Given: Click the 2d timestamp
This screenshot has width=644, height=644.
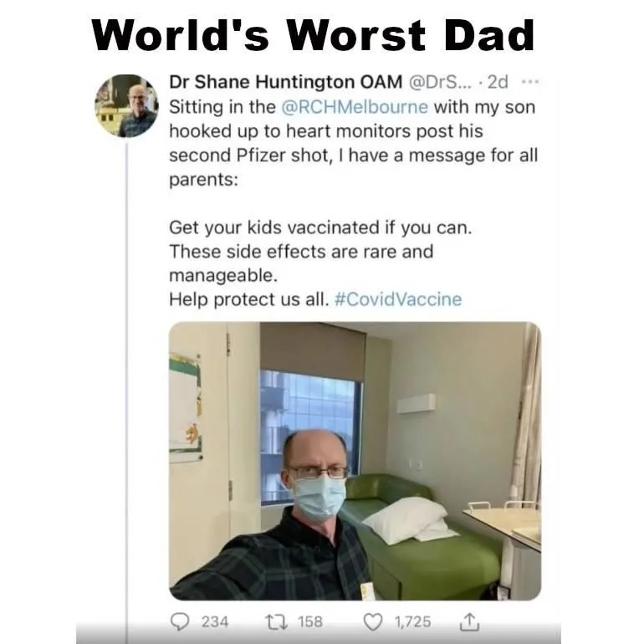Looking at the screenshot, I should pos(498,82).
